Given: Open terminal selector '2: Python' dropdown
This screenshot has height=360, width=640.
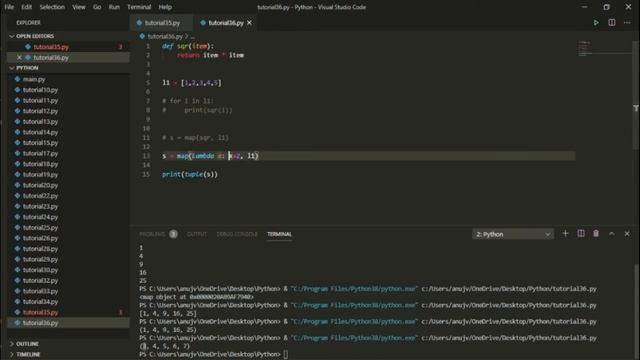Looking at the screenshot, I should click(x=513, y=234).
